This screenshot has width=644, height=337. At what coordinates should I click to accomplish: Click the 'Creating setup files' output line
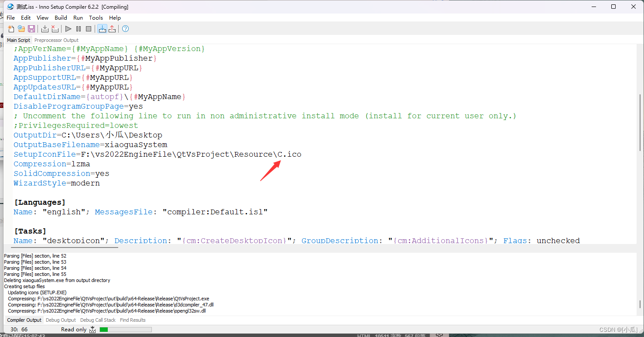pyautogui.click(x=24, y=286)
